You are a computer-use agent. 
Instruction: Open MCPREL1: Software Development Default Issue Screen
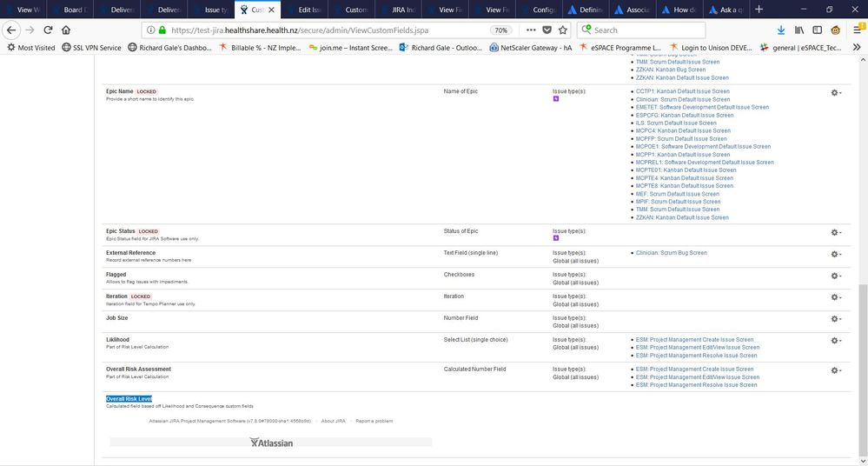(x=705, y=163)
